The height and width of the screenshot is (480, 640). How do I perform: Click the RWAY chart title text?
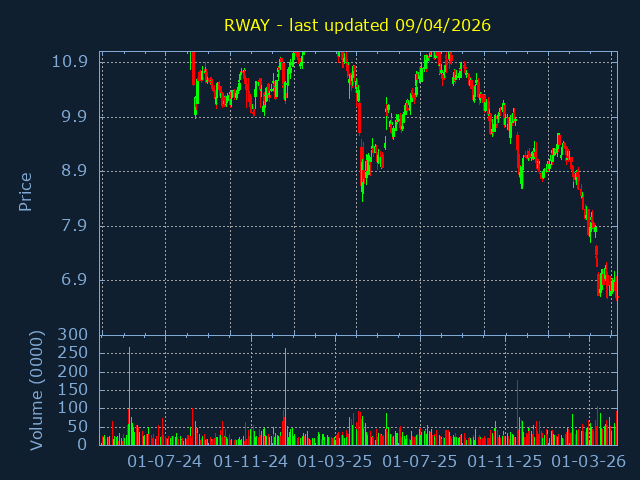pyautogui.click(x=357, y=25)
